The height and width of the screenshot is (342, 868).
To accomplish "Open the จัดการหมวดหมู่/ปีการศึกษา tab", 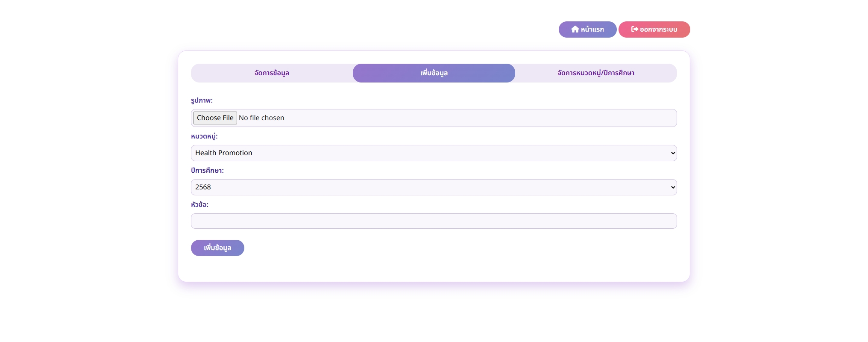I will (595, 73).
